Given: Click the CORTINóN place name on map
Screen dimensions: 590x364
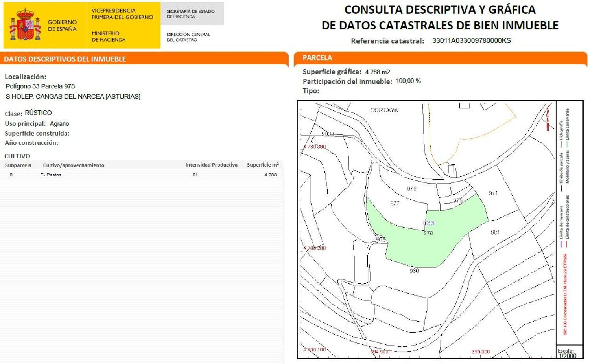Looking at the screenshot, I should (x=384, y=110).
